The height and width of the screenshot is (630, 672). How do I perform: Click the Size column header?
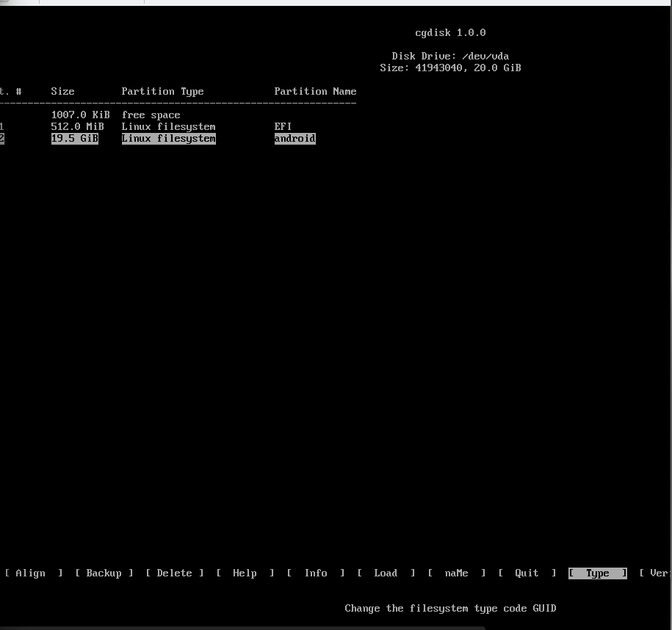pyautogui.click(x=62, y=92)
